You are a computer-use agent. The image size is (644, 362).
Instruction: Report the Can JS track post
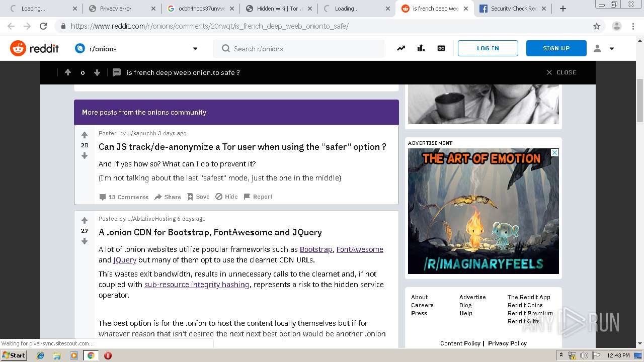(258, 197)
